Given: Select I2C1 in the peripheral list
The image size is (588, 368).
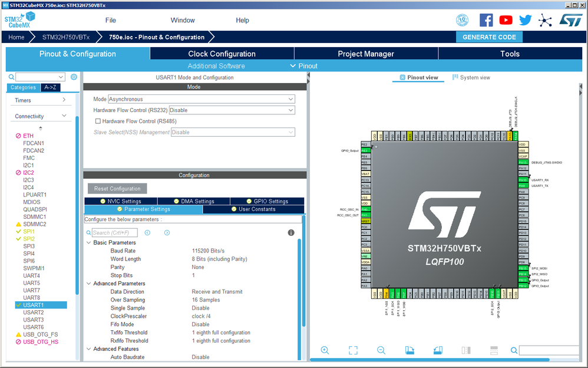Looking at the screenshot, I should [x=28, y=165].
